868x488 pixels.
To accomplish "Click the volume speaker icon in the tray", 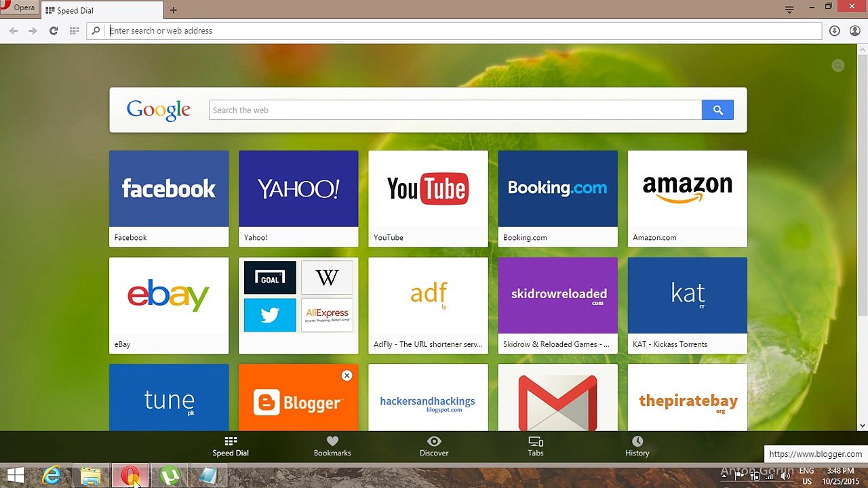I will (x=785, y=476).
